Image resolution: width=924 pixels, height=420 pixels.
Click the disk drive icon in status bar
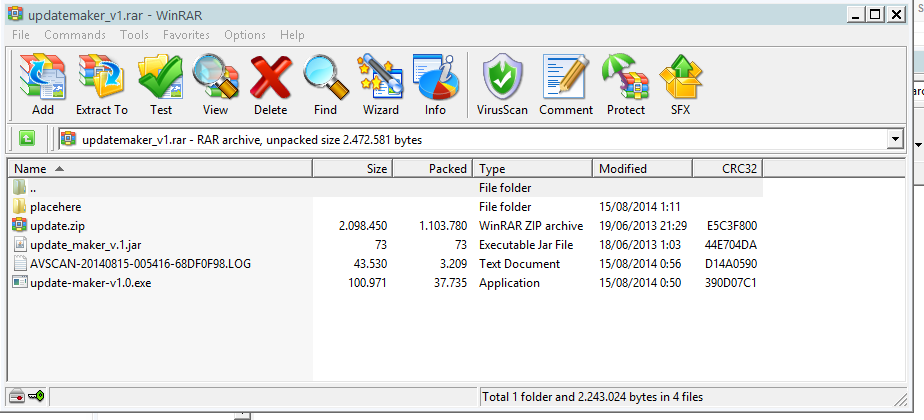coord(18,396)
